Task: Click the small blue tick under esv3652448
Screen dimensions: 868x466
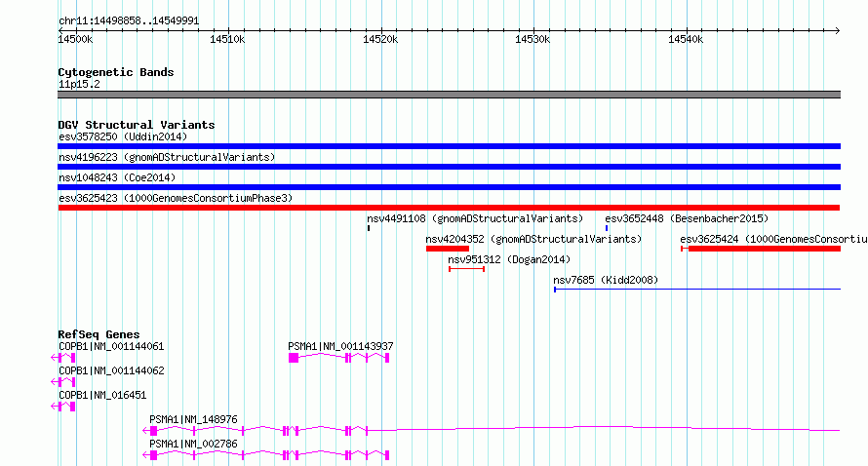Action: [607, 228]
